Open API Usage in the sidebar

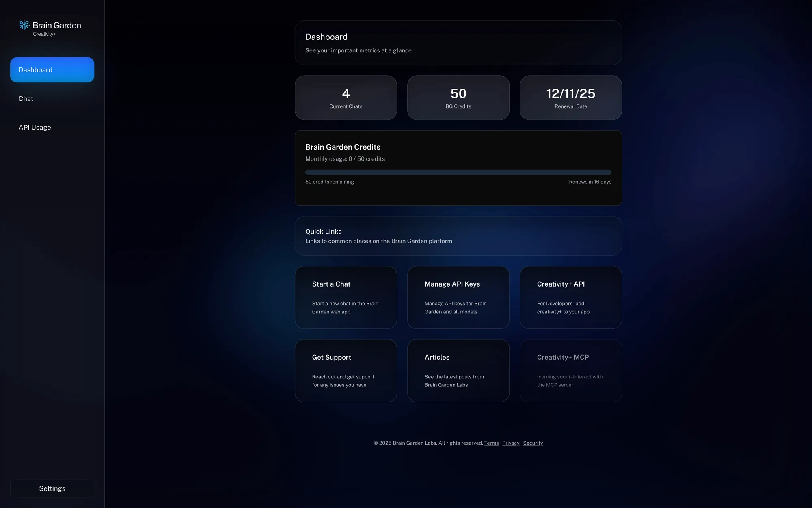pos(52,128)
